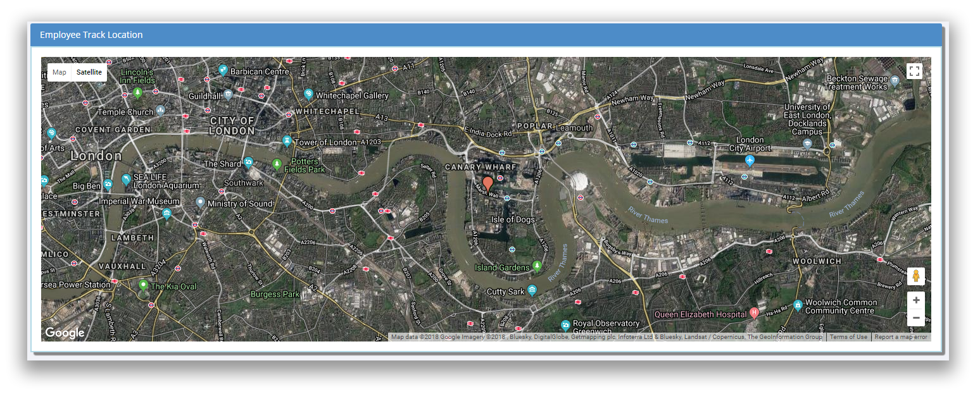Click The Shard camera icon

coord(249,163)
